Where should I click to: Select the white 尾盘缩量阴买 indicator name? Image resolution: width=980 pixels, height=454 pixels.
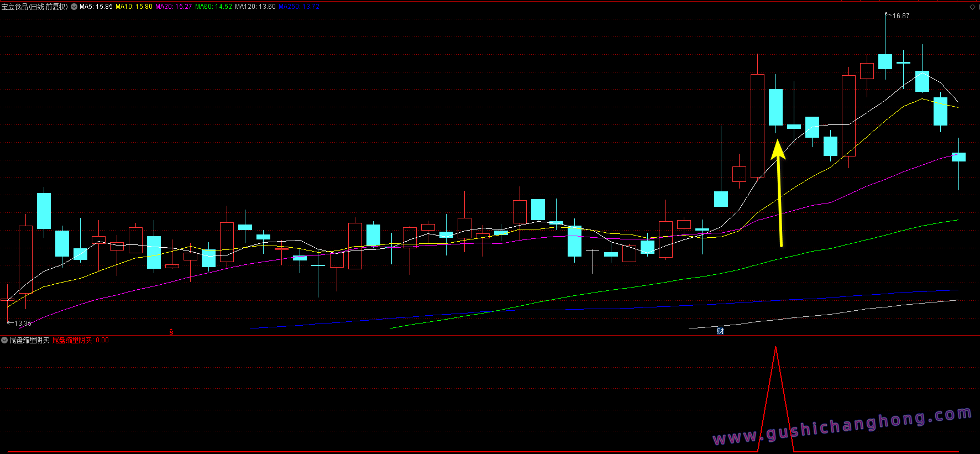[x=29, y=340]
